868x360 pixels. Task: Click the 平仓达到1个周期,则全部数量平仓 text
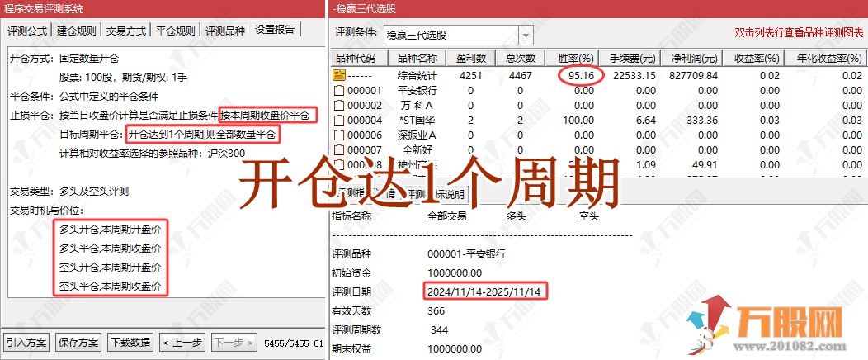202,135
